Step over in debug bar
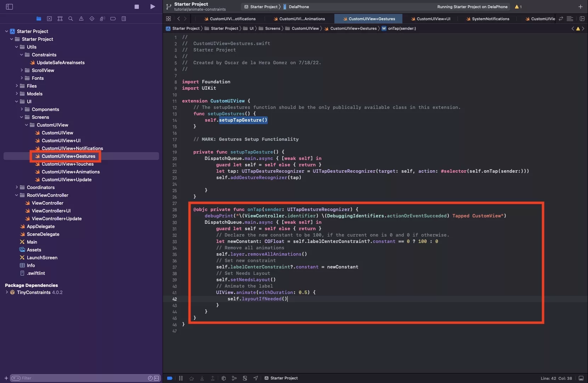 click(192, 378)
